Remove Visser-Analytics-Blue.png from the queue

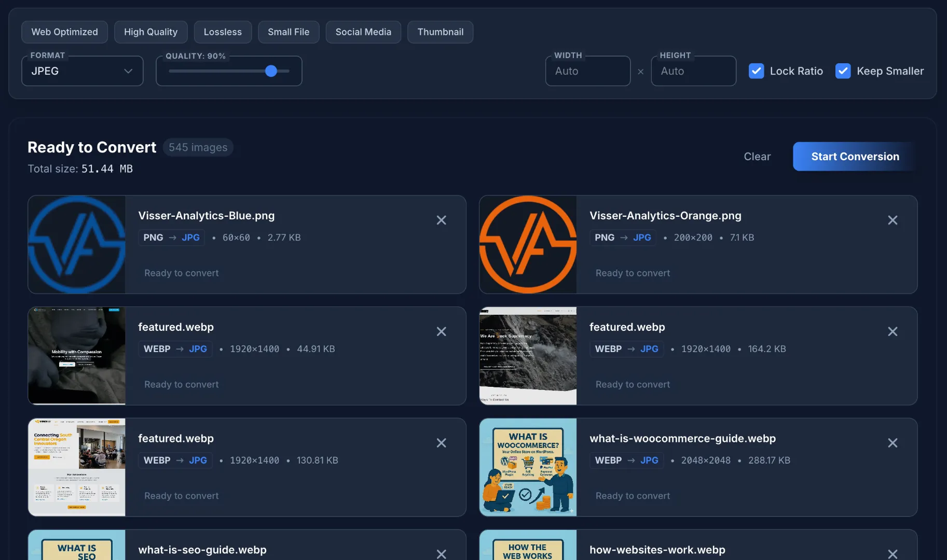click(x=442, y=220)
